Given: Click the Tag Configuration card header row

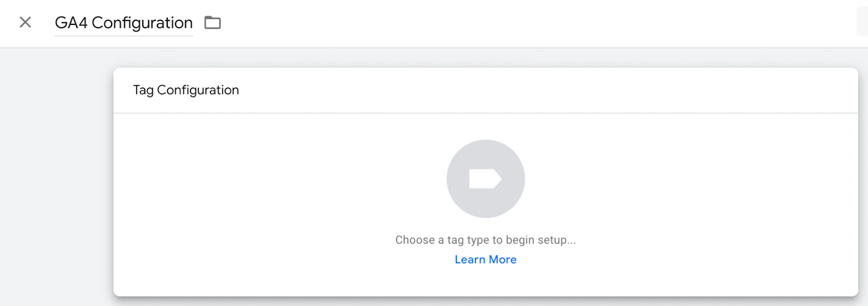Looking at the screenshot, I should click(x=486, y=91).
